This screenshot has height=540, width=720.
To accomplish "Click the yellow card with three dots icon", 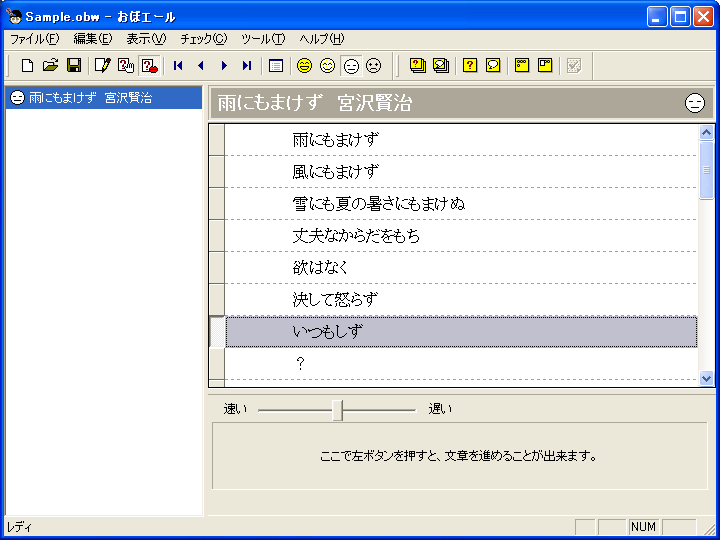I will pos(522,66).
